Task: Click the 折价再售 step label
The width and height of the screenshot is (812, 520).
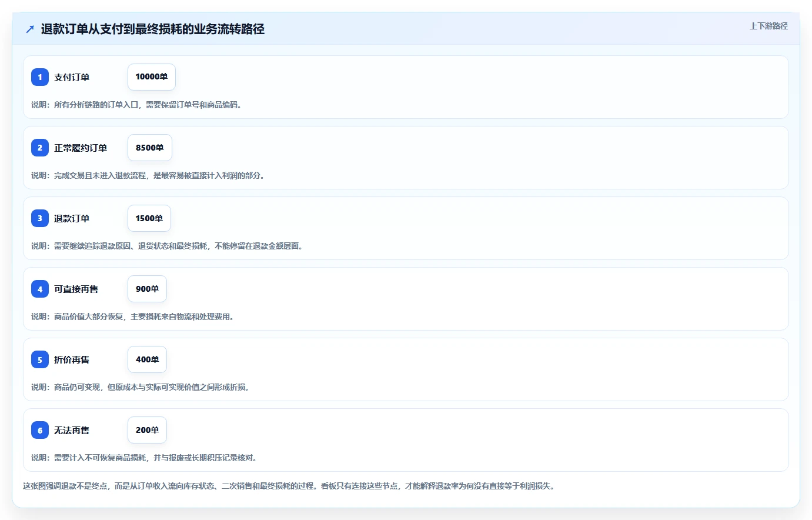Action: [x=72, y=359]
